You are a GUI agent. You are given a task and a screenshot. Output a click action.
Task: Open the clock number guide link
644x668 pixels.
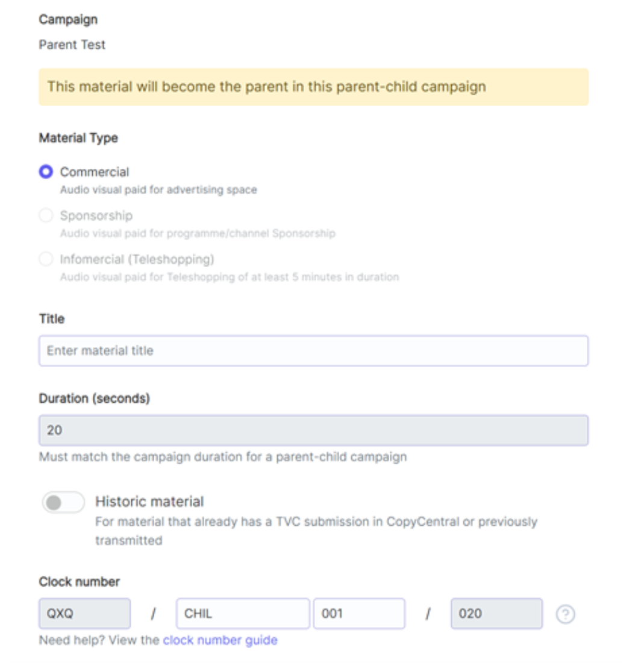tap(220, 640)
